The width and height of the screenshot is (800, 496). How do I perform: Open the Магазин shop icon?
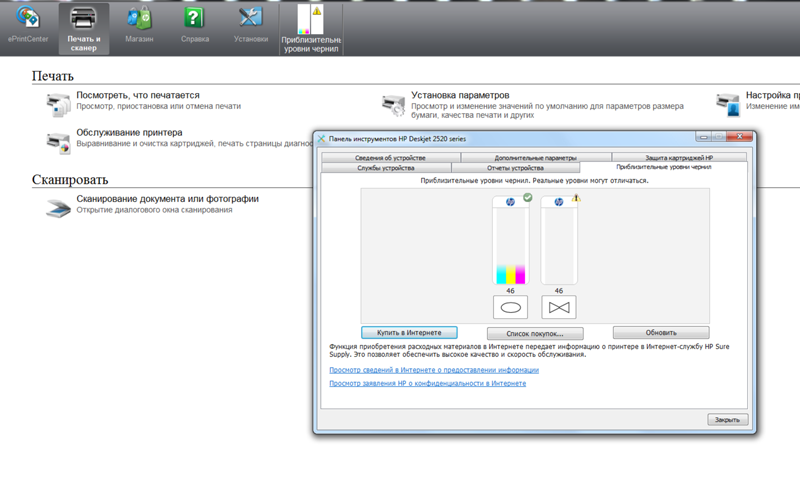click(139, 26)
